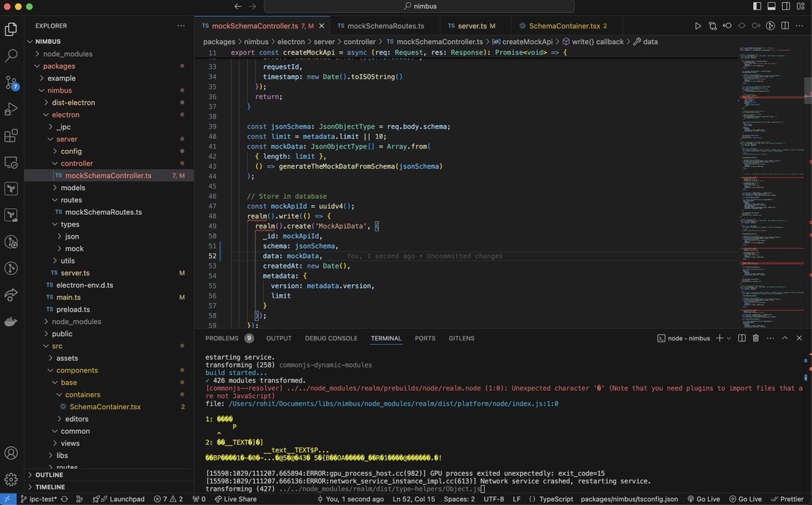Open the PROBLEMS panel tab
The height and width of the screenshot is (505, 812).
229,338
